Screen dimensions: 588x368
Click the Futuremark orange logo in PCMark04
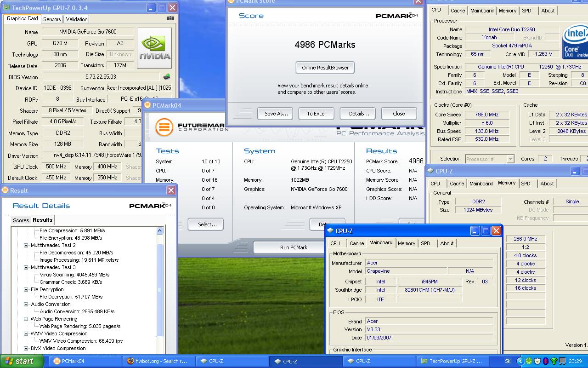164,127
